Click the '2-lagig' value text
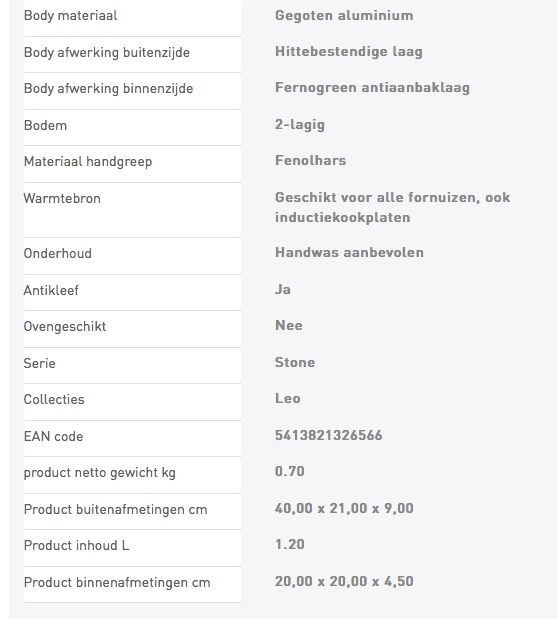The height and width of the screenshot is (619, 558). pos(300,125)
